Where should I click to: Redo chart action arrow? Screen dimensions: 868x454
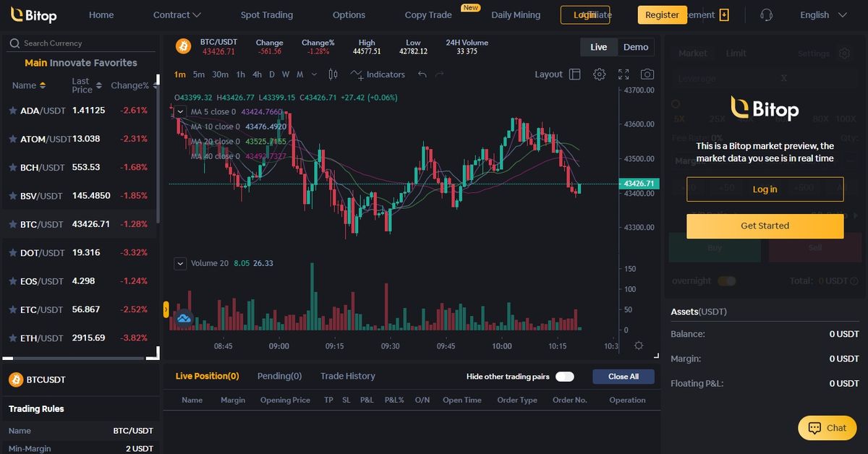click(x=440, y=74)
